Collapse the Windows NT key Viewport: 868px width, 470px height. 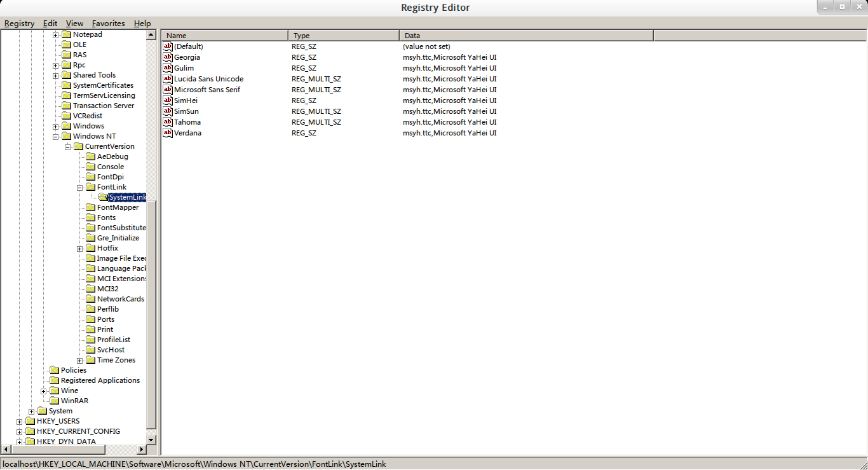(55, 137)
